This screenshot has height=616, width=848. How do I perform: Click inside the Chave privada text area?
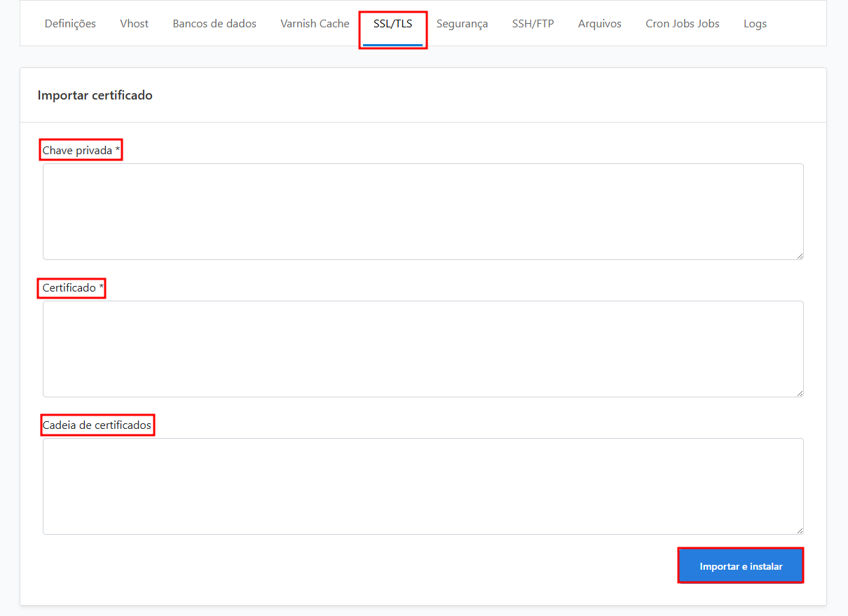423,212
